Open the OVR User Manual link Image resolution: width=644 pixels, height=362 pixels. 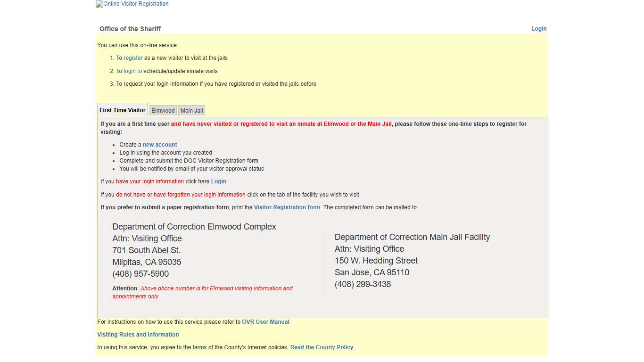click(265, 322)
